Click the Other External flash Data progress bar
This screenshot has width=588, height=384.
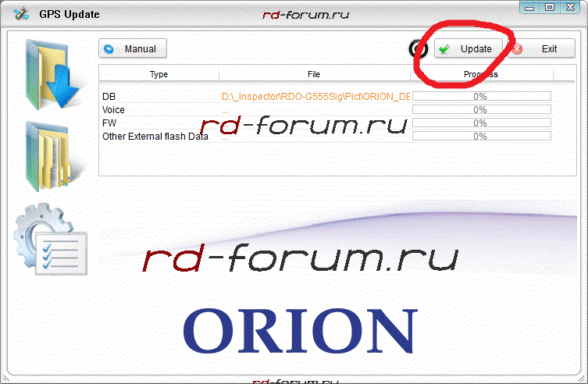pyautogui.click(x=481, y=137)
